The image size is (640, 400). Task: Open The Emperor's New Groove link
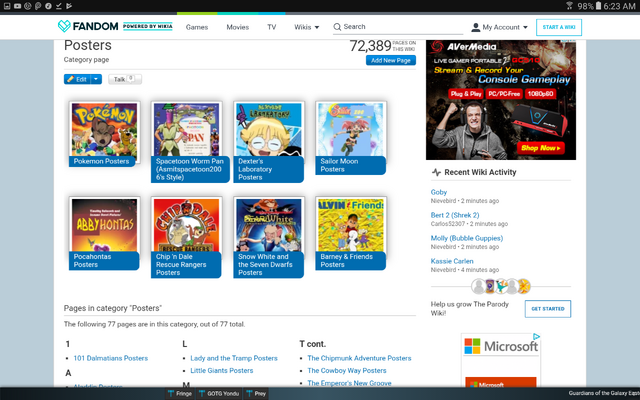pyautogui.click(x=349, y=383)
